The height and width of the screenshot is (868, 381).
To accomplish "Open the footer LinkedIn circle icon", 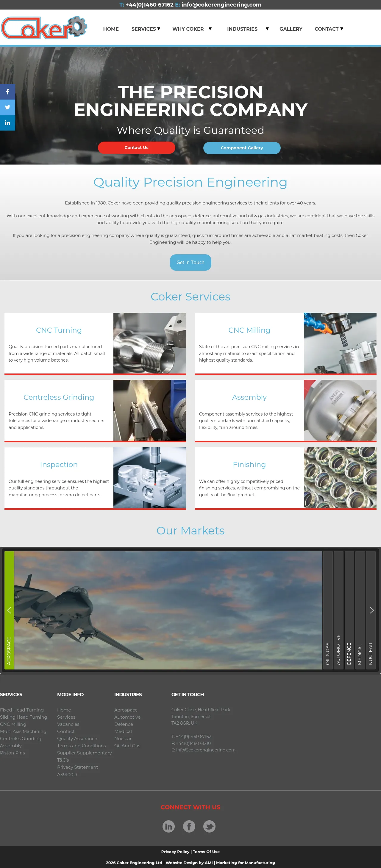I will 168,826.
